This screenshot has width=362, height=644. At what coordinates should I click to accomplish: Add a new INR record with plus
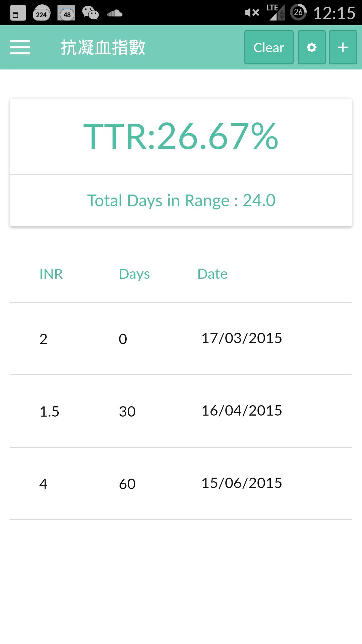pyautogui.click(x=343, y=47)
